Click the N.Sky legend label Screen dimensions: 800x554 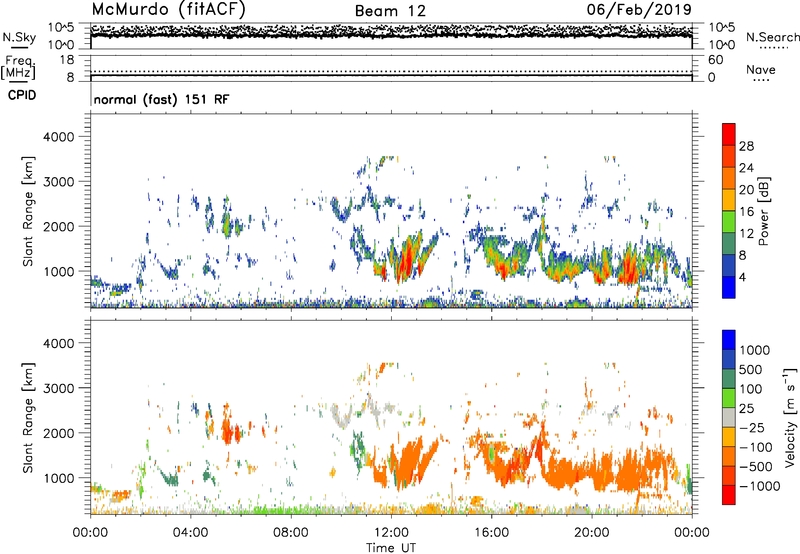click(x=19, y=37)
